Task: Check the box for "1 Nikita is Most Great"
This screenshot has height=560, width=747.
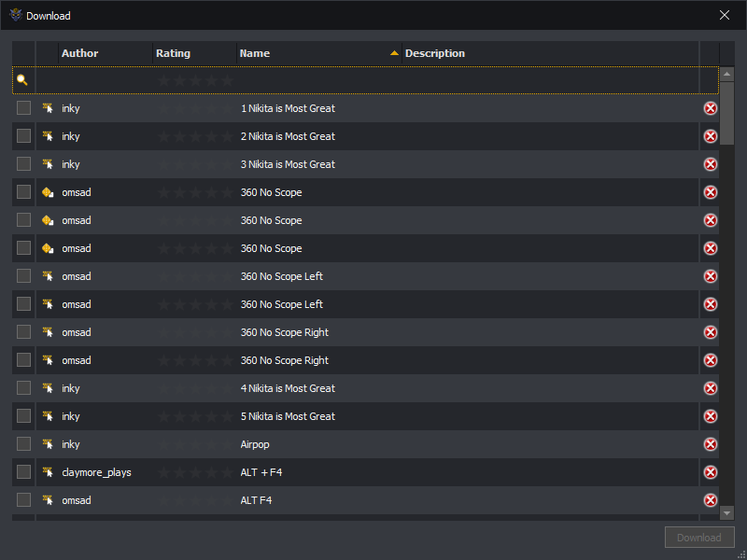Action: [x=24, y=108]
